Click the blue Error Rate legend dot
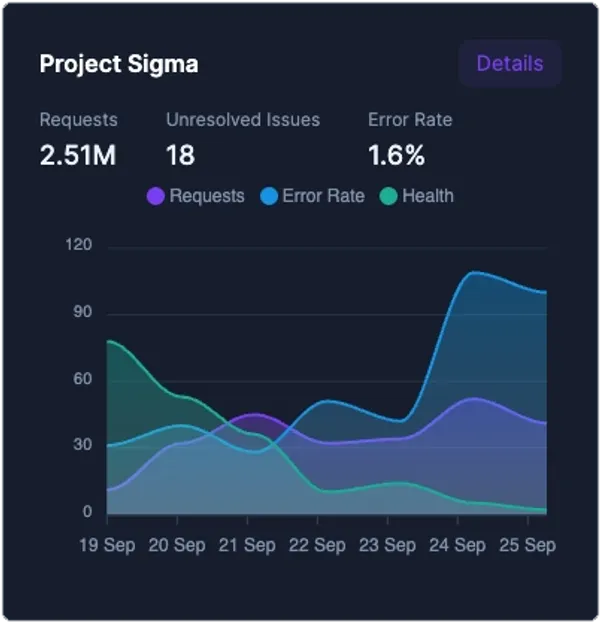 tap(269, 196)
